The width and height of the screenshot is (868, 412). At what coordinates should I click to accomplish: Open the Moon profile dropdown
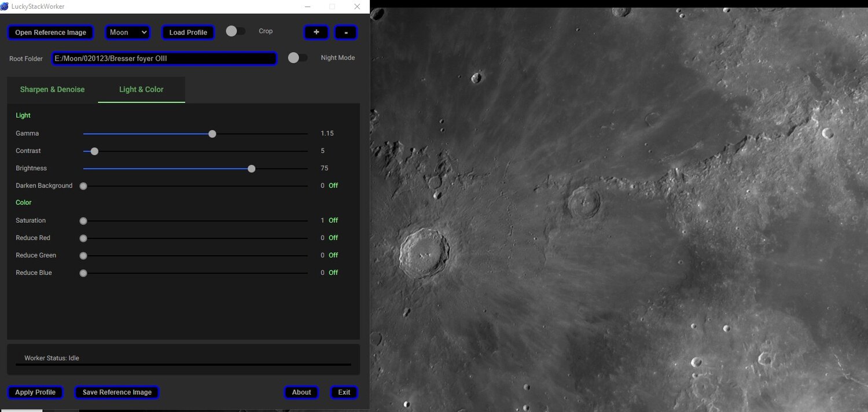pyautogui.click(x=128, y=32)
